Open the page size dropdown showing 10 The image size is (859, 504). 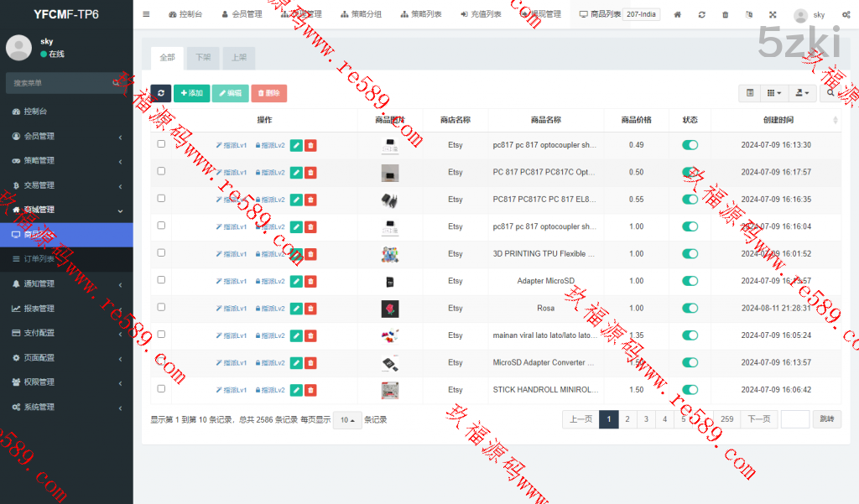(x=347, y=419)
